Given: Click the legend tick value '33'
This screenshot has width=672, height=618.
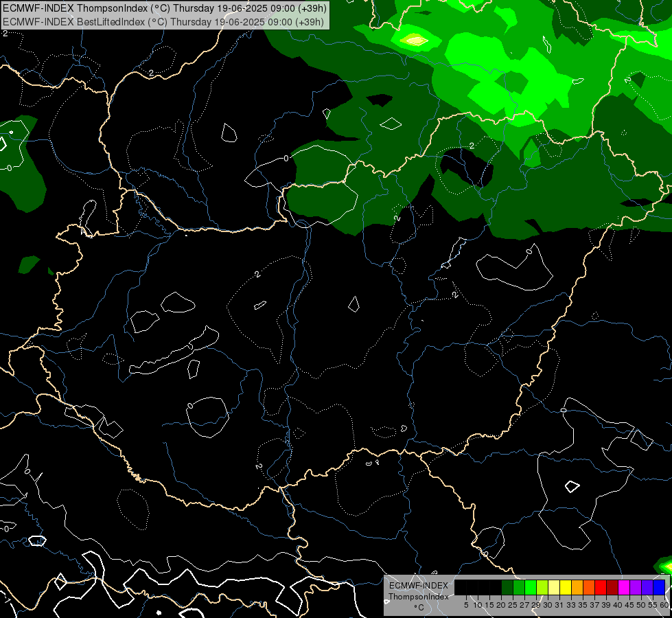Looking at the screenshot, I should (x=571, y=605).
